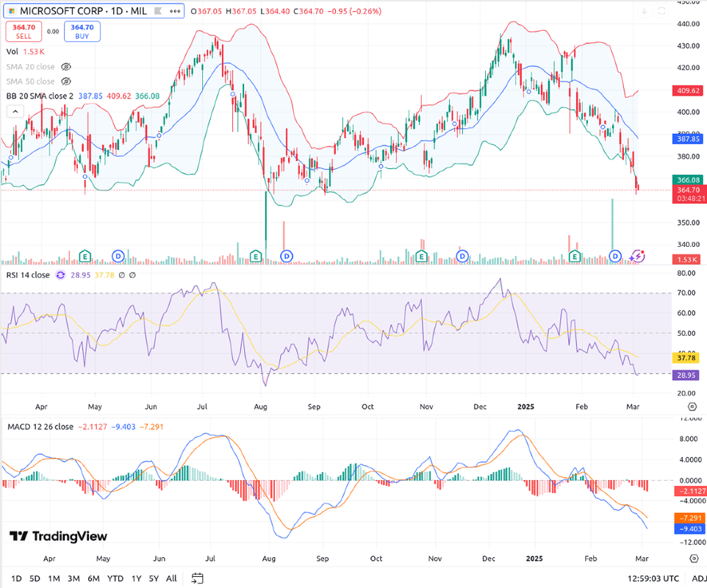Set the chart range to YTD
Image resolution: width=707 pixels, height=588 pixels.
click(115, 578)
